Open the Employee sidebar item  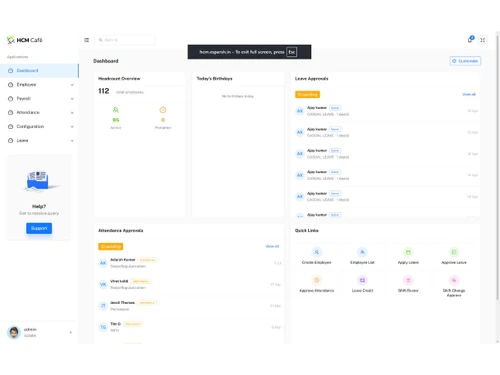coord(39,85)
